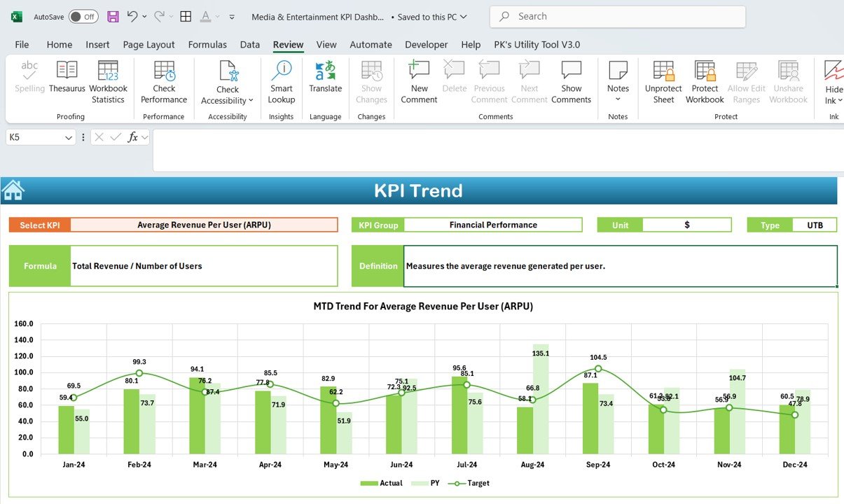
Task: Click the Save icon in the title bar
Action: point(113,16)
